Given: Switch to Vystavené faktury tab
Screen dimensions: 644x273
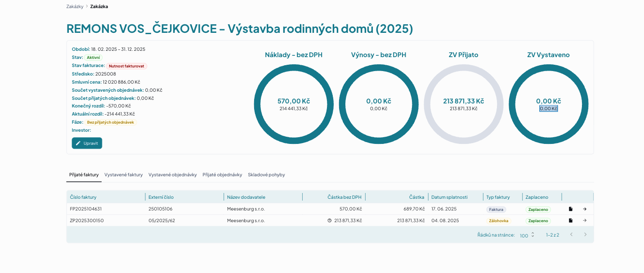Looking at the screenshot, I should click(124, 175).
